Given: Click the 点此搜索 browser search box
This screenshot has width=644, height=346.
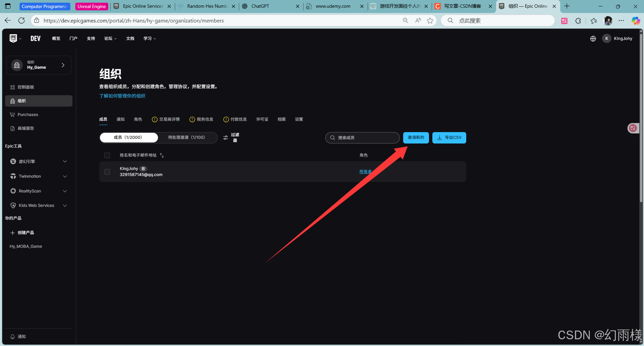Looking at the screenshot, I should [498, 20].
